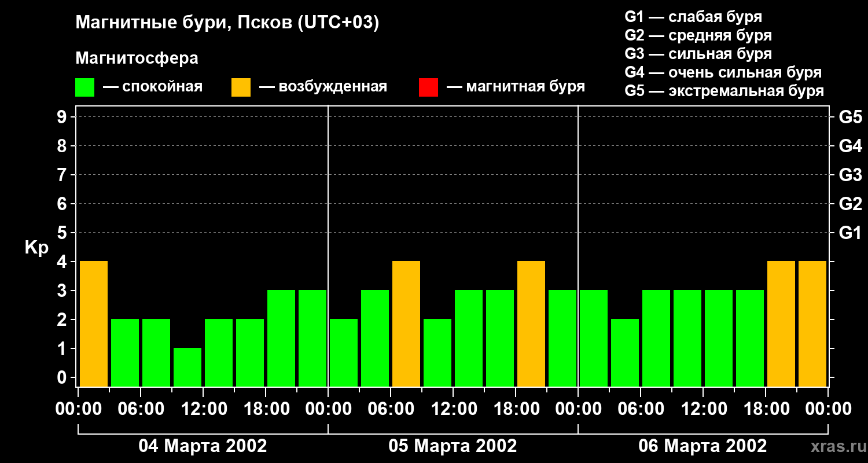The height and width of the screenshot is (463, 868).
Task: Click the 'G2 — средняя буря' legend line
Action: (698, 35)
